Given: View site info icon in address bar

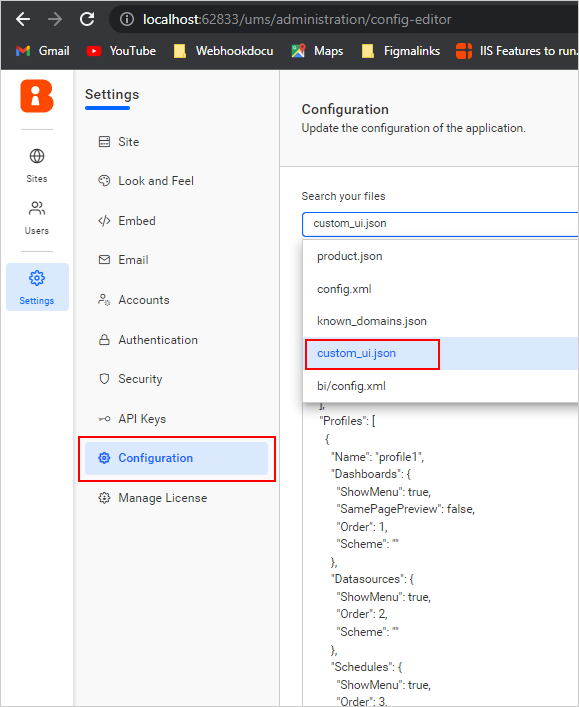Looking at the screenshot, I should [x=127, y=19].
